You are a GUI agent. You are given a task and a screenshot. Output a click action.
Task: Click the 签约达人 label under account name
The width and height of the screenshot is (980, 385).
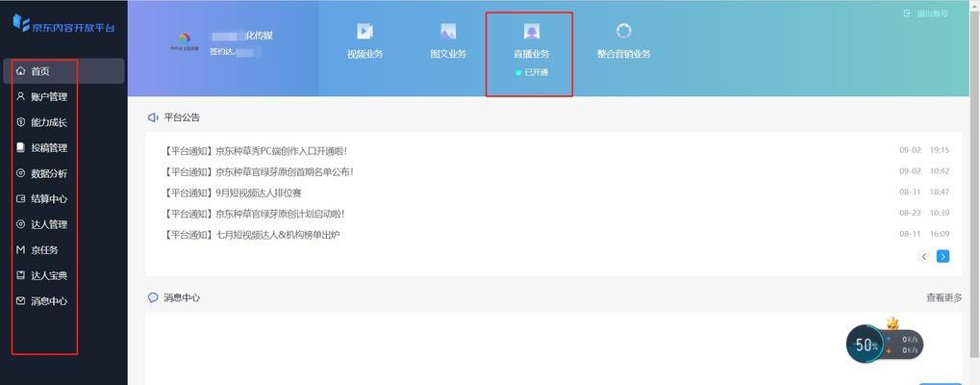(221, 52)
